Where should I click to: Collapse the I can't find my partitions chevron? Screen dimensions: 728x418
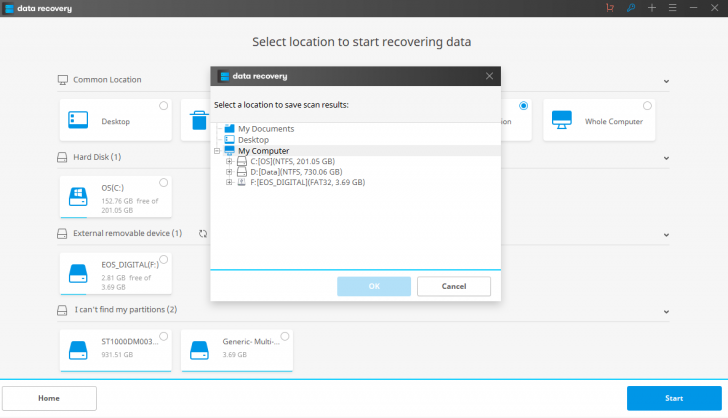click(666, 312)
